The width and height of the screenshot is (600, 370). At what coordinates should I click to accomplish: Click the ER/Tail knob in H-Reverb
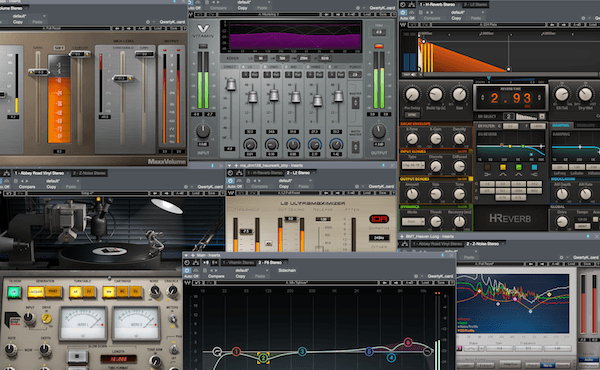point(562,94)
